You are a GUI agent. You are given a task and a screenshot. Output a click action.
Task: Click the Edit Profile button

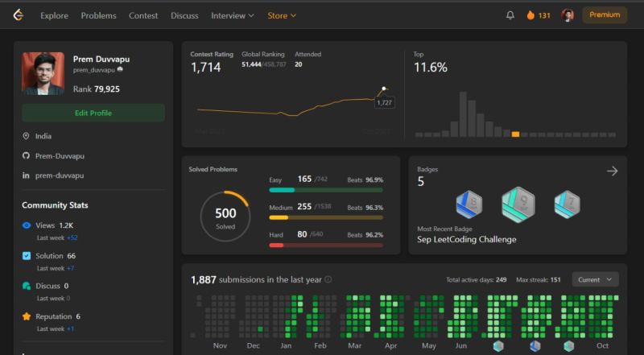click(93, 113)
